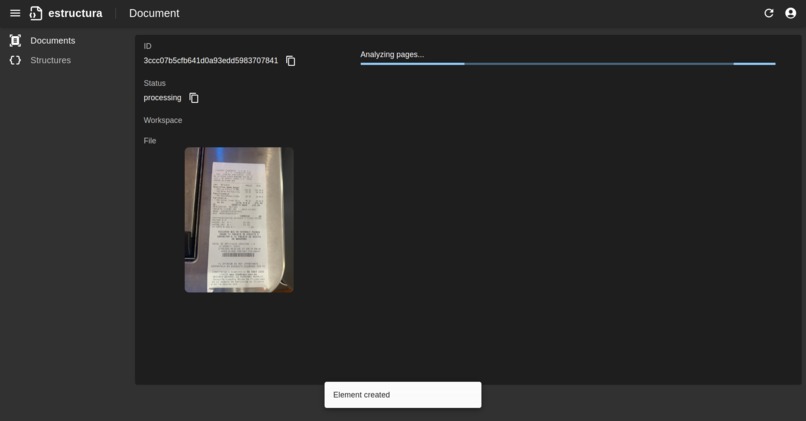Screen dimensions: 806x421
Task: Click the Analyzing pages progress bar
Action: pyautogui.click(x=567, y=64)
